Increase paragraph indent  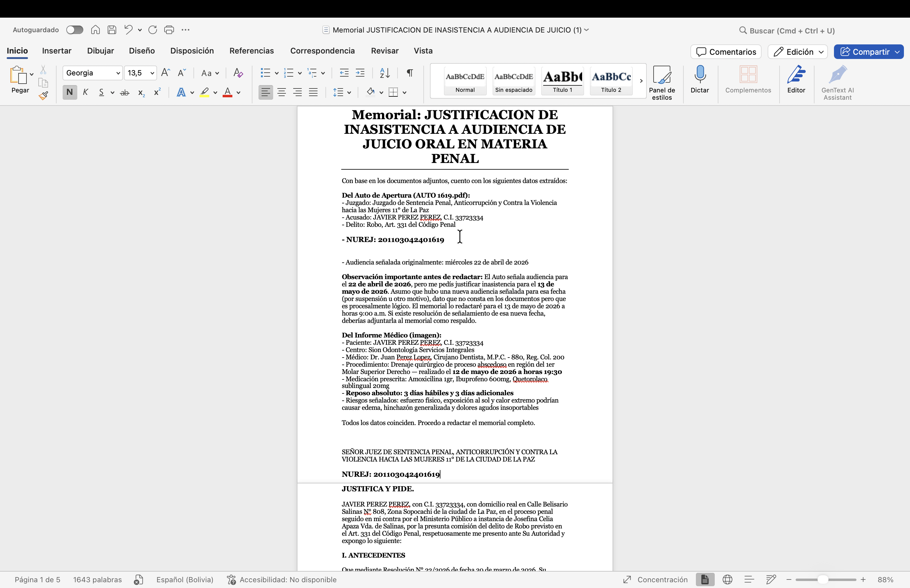[360, 73]
